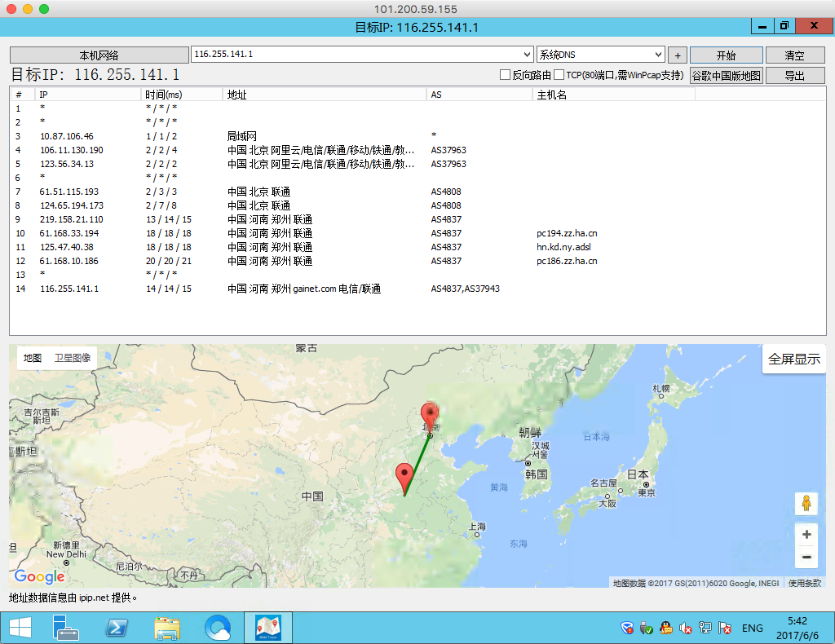Click the Pegman street view icon
The image size is (835, 644).
pyautogui.click(x=806, y=504)
